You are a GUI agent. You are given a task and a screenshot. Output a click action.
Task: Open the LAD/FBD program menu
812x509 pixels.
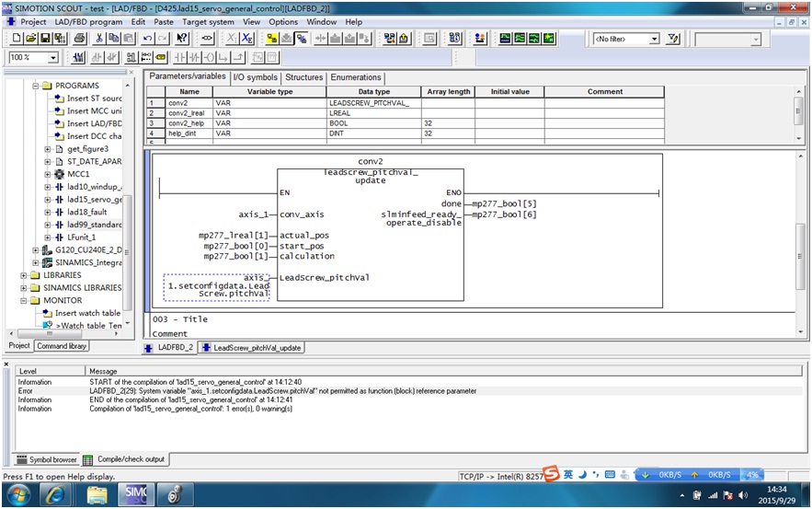88,22
